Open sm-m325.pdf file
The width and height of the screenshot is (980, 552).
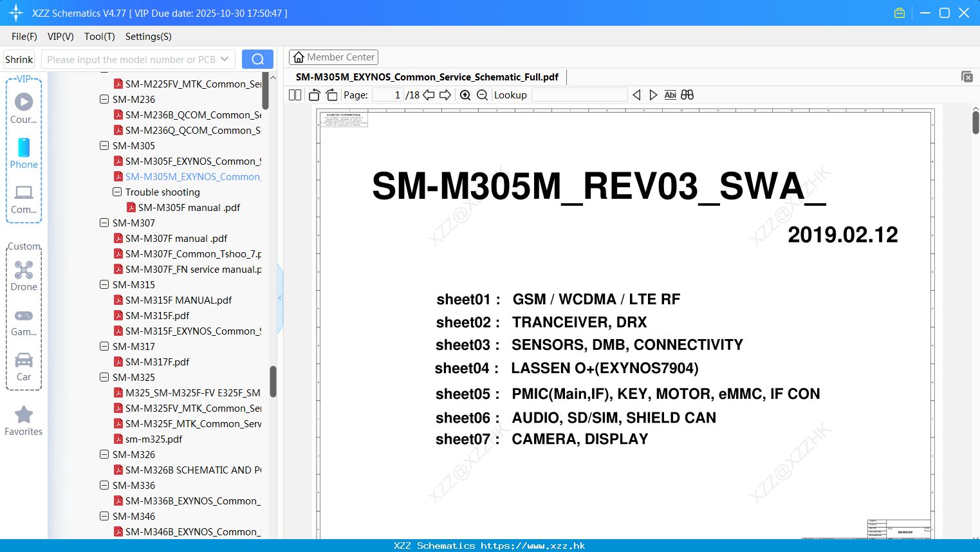coord(154,439)
